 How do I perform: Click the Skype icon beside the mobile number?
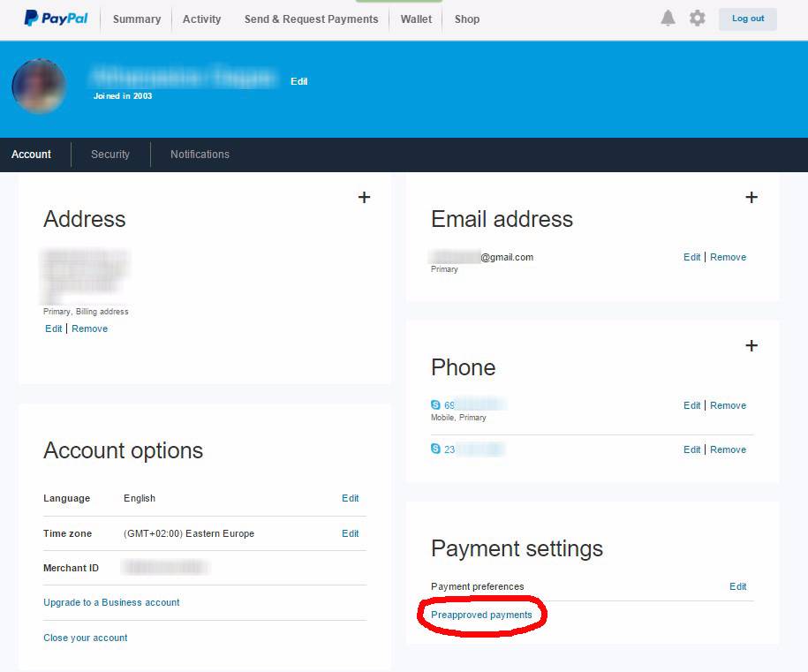click(x=435, y=405)
